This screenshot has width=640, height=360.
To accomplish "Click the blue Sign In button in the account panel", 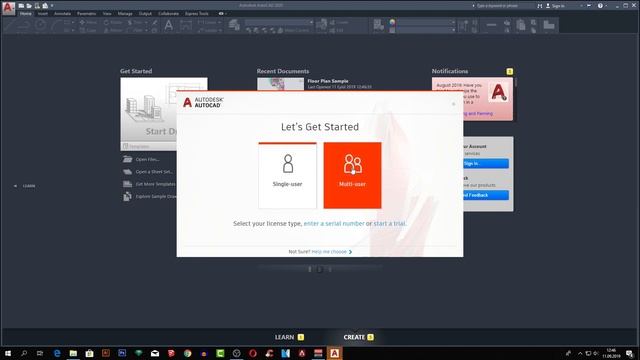I will tap(486, 163).
